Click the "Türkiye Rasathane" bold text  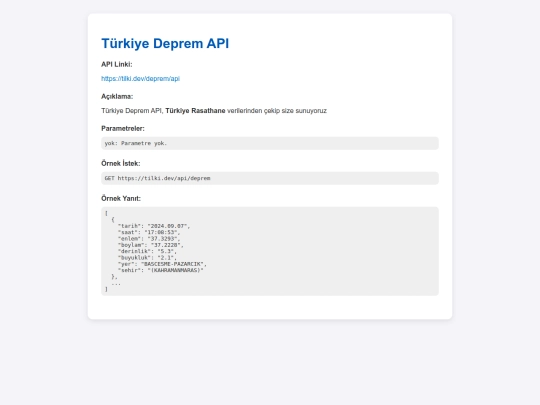[195, 111]
